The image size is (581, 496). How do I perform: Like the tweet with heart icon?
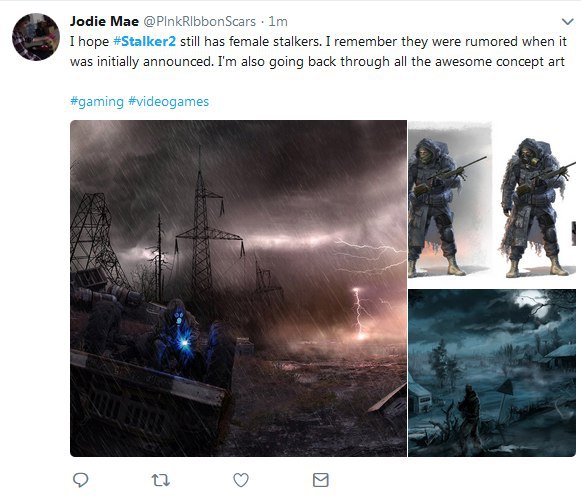[241, 480]
